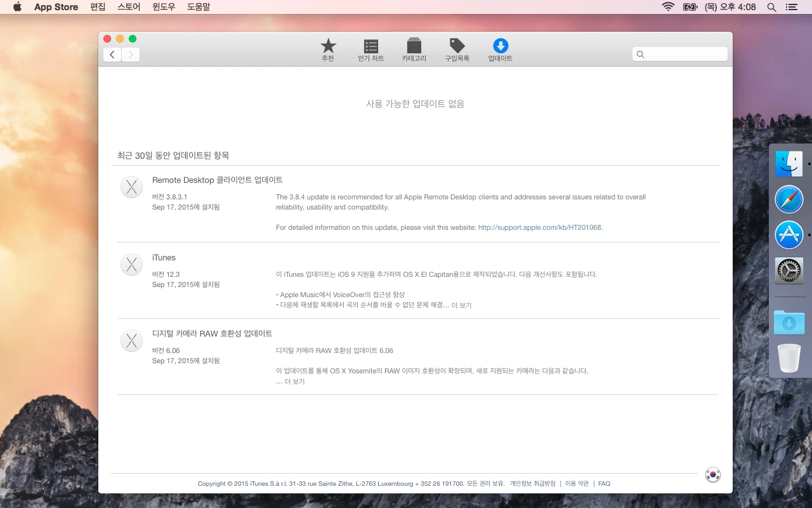Open the 구입목록 (Purchased) section
812x508 pixels.
(456, 50)
